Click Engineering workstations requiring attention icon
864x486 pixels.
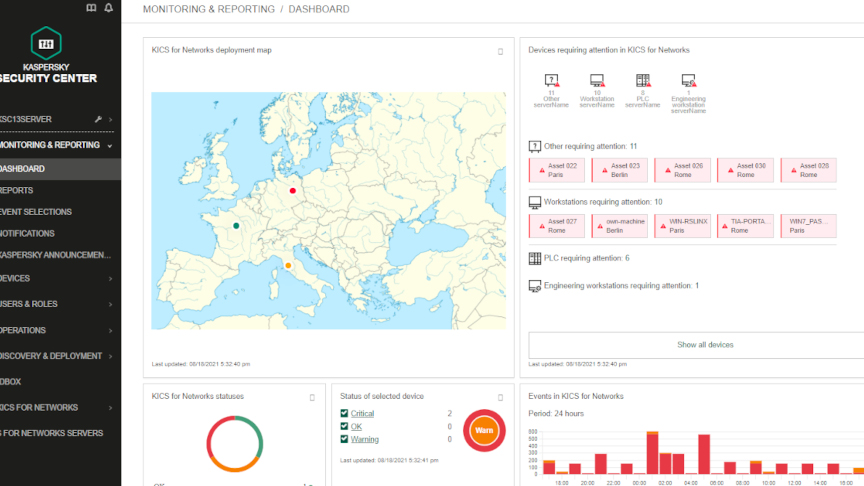(534, 286)
